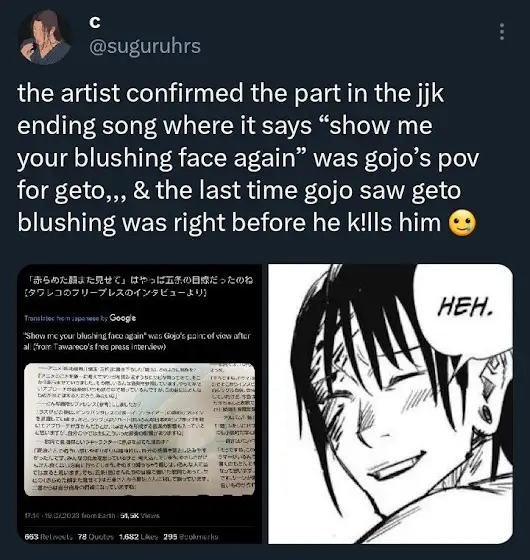This screenshot has width=530, height=560.
Task: Open the three-dot more options menu
Action: tap(502, 31)
